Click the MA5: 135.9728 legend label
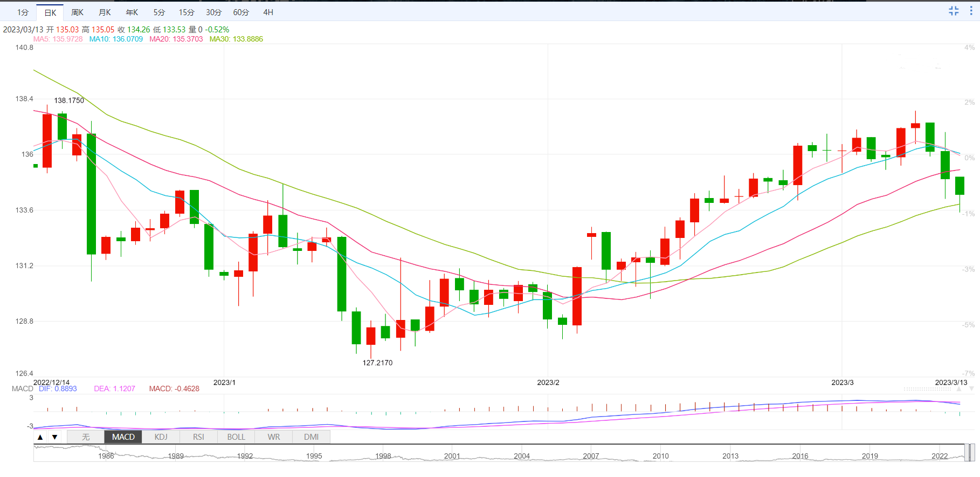The width and height of the screenshot is (980, 477). tap(58, 39)
